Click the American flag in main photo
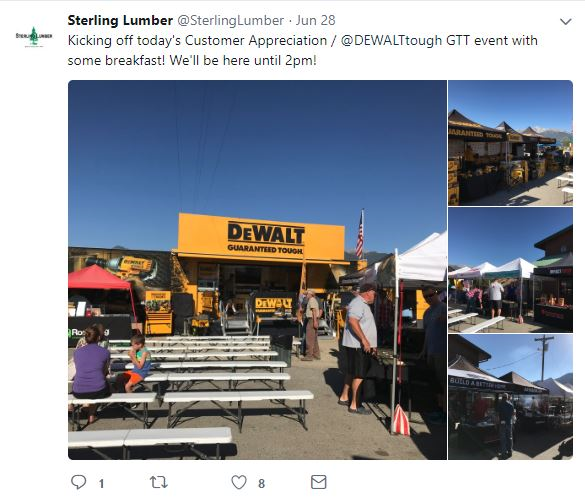The height and width of the screenshot is (499, 585). click(360, 234)
